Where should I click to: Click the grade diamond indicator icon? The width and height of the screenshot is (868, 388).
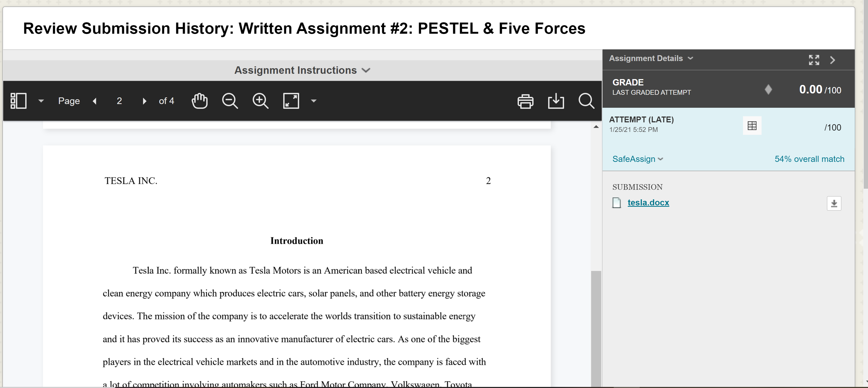click(768, 89)
